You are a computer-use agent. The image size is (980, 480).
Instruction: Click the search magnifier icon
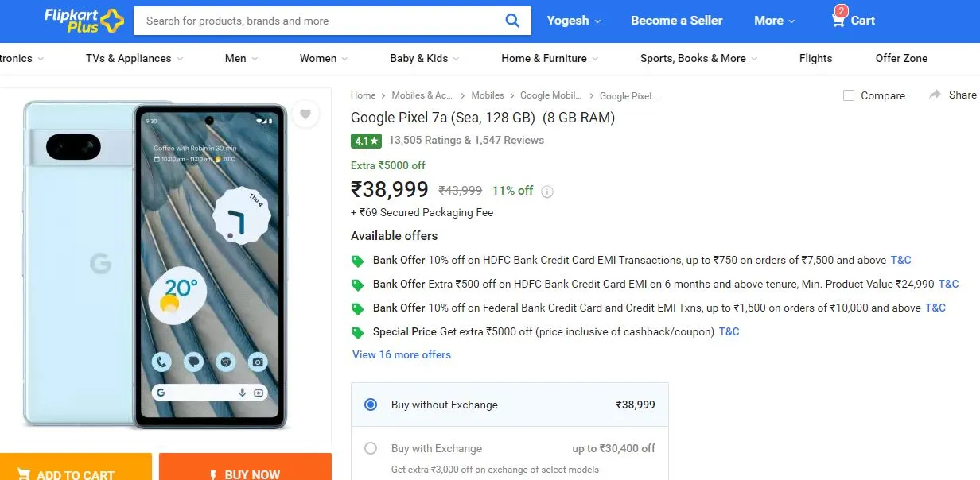click(x=512, y=21)
